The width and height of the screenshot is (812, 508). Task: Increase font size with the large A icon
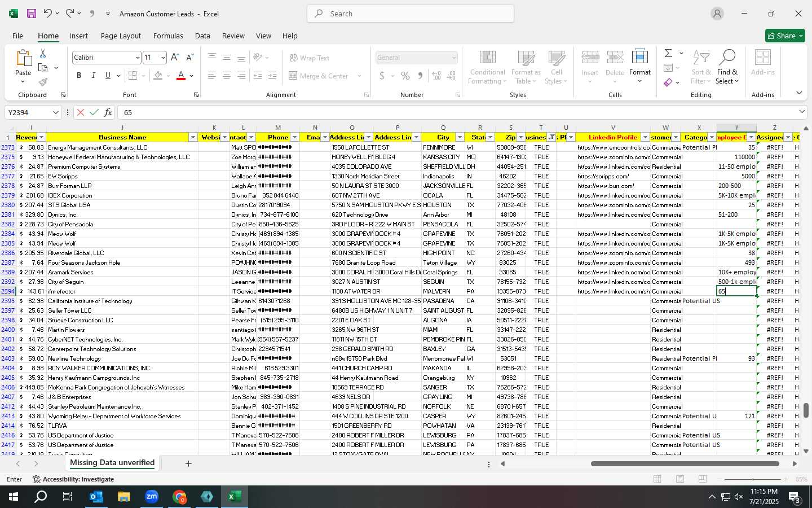(175, 58)
